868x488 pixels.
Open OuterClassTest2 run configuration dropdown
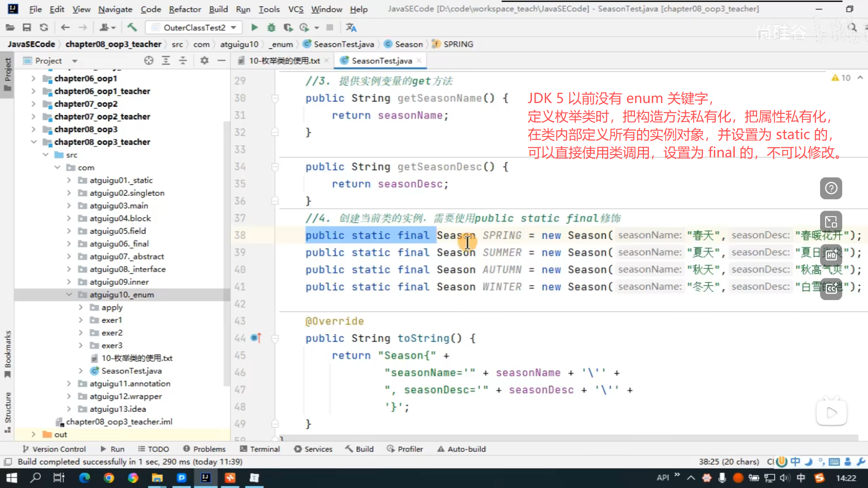click(x=194, y=28)
